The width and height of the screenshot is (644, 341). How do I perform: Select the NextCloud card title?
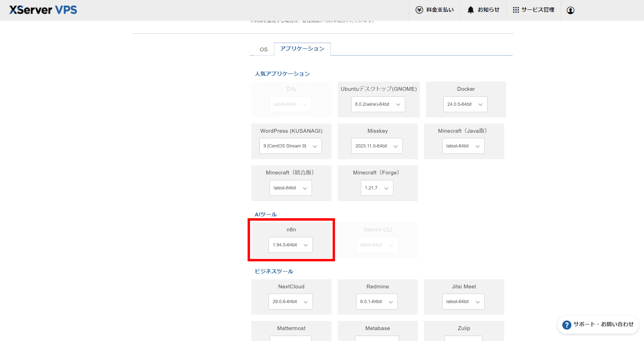point(291,287)
